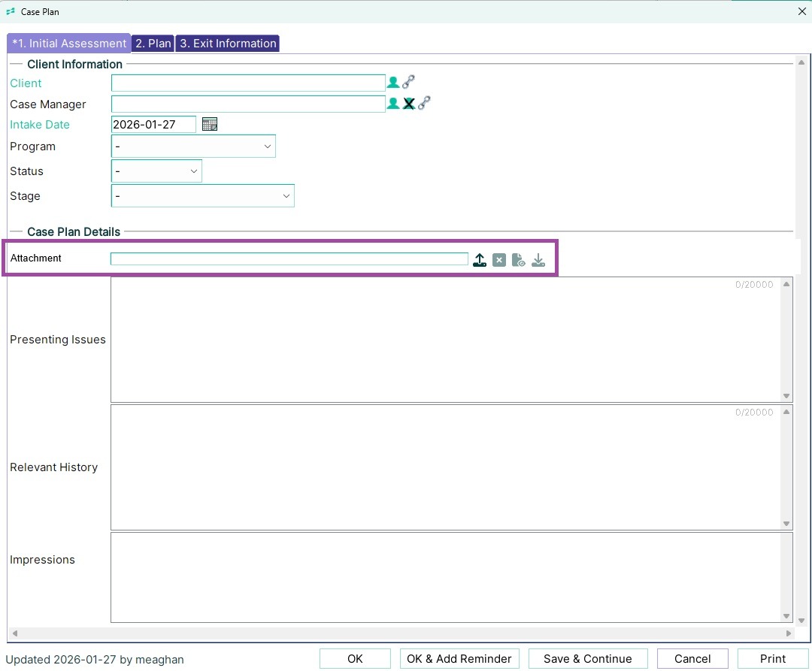812x671 pixels.
Task: Click inside the Presenting Issues text area
Action: [444, 340]
